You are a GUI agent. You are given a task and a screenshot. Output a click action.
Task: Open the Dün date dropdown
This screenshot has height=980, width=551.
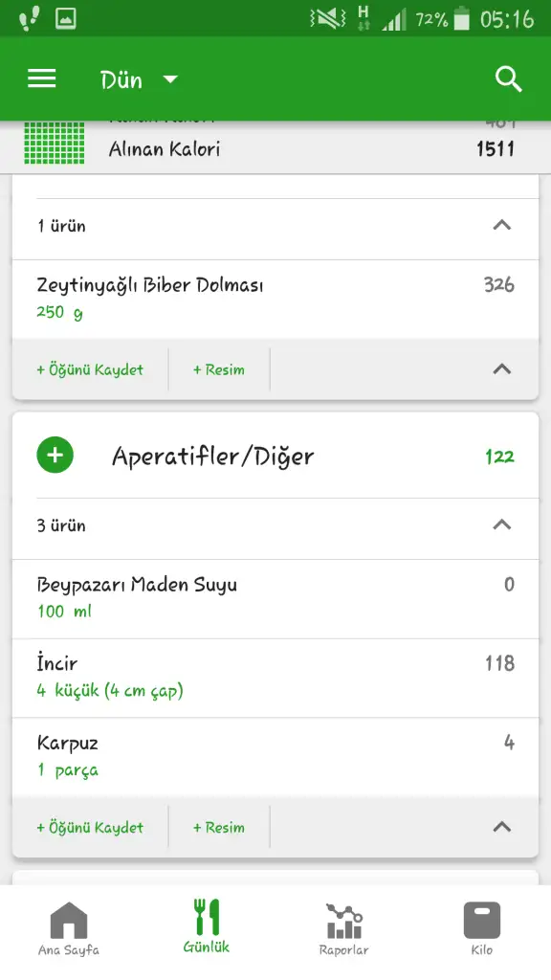click(140, 80)
